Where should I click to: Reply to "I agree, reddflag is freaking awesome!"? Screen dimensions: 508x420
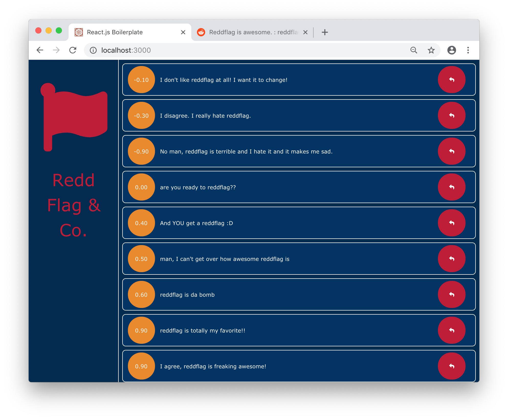click(451, 366)
